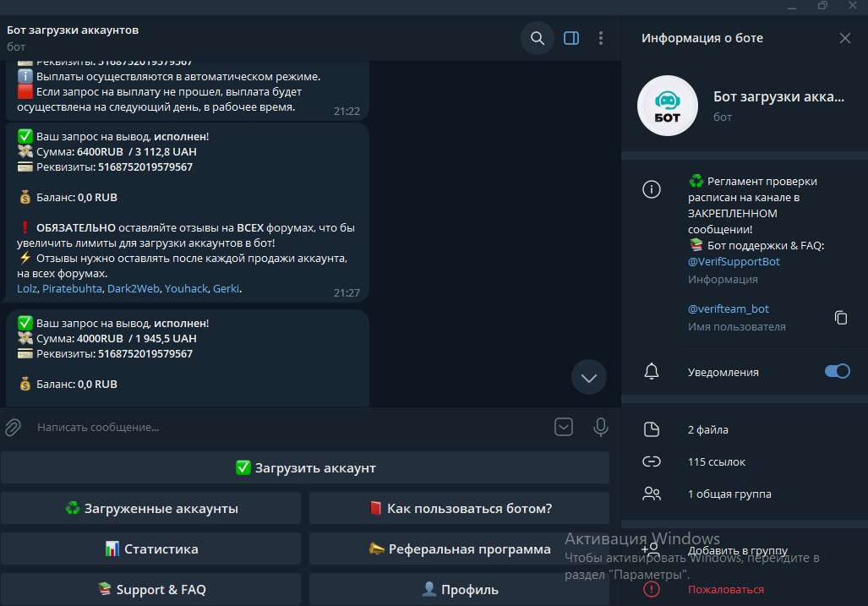Open the @VerifSupportBot link

[x=734, y=262]
